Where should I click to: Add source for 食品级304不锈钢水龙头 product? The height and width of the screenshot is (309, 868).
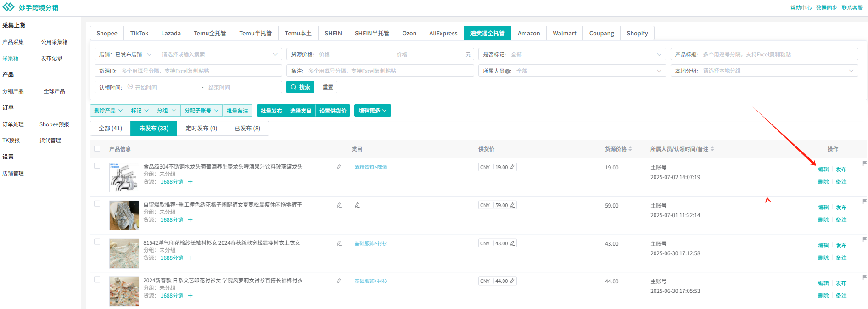190,182
